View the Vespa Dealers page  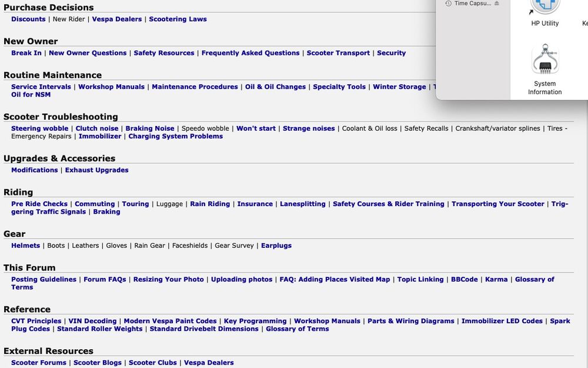116,18
